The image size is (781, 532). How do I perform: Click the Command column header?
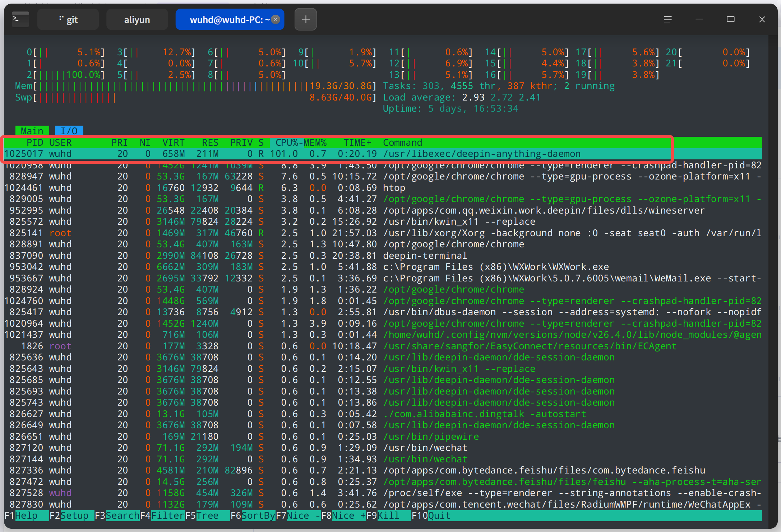click(x=402, y=143)
